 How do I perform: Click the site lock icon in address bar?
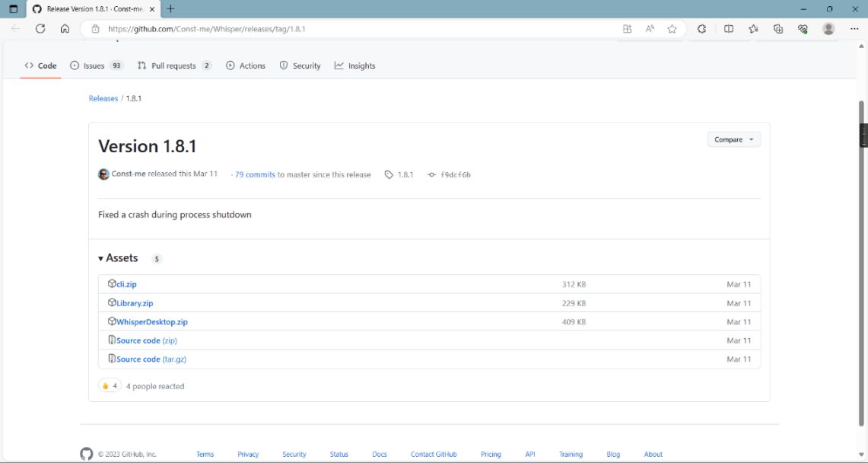click(95, 29)
